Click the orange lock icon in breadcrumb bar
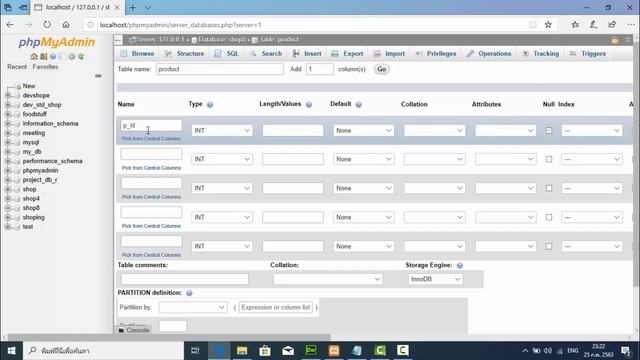Viewport: 640px width, 360px height. click(615, 40)
